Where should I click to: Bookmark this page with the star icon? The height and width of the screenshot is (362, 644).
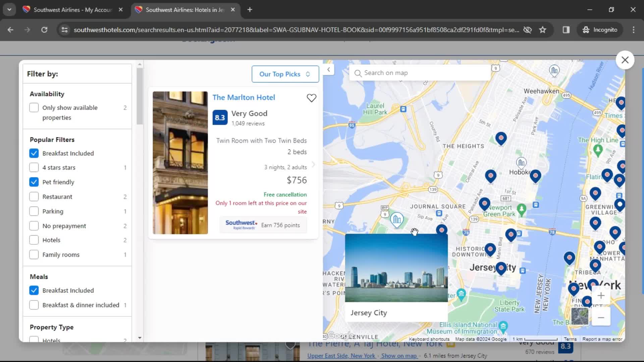[542, 30]
